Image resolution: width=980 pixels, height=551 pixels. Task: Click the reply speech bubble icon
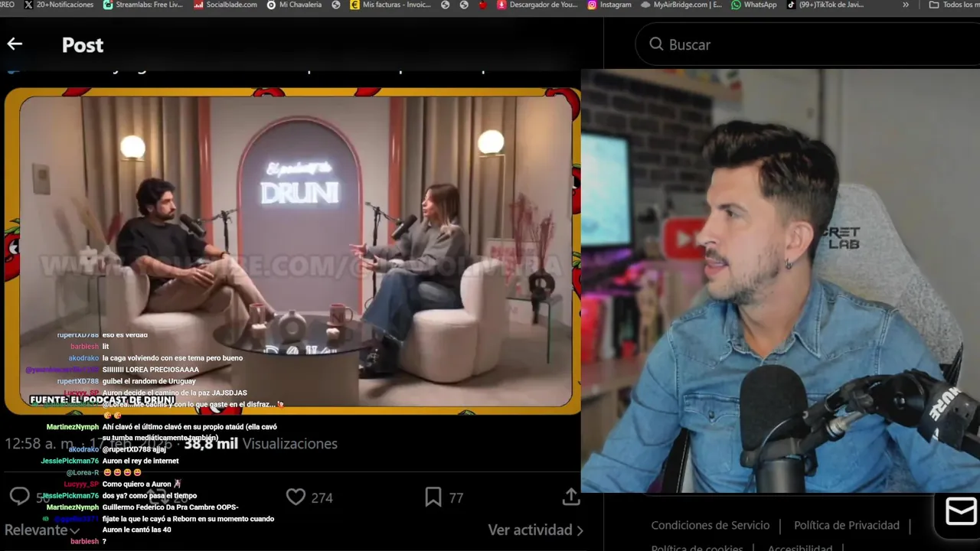(19, 497)
